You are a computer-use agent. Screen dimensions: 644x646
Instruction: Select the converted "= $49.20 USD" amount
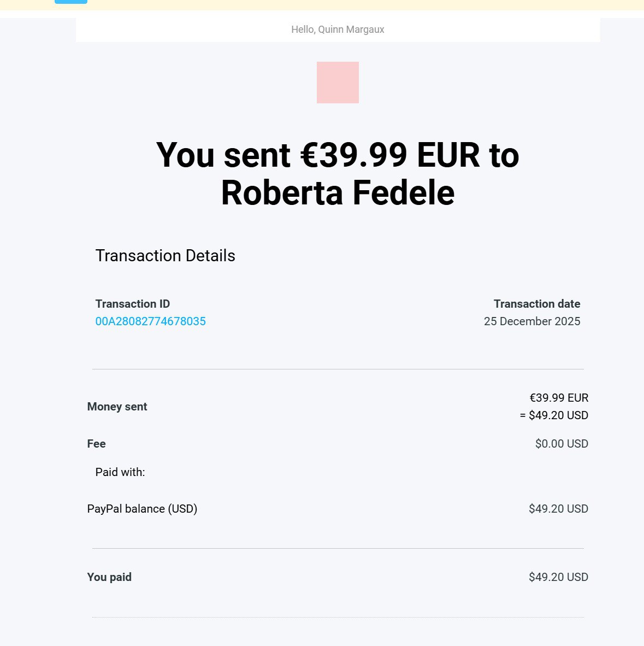coord(554,415)
